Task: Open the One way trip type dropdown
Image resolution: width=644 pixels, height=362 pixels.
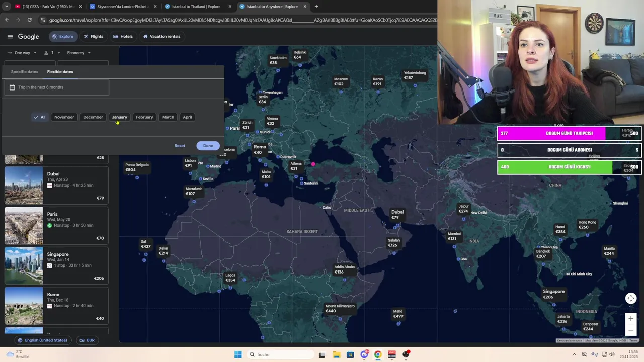Action: point(22,53)
